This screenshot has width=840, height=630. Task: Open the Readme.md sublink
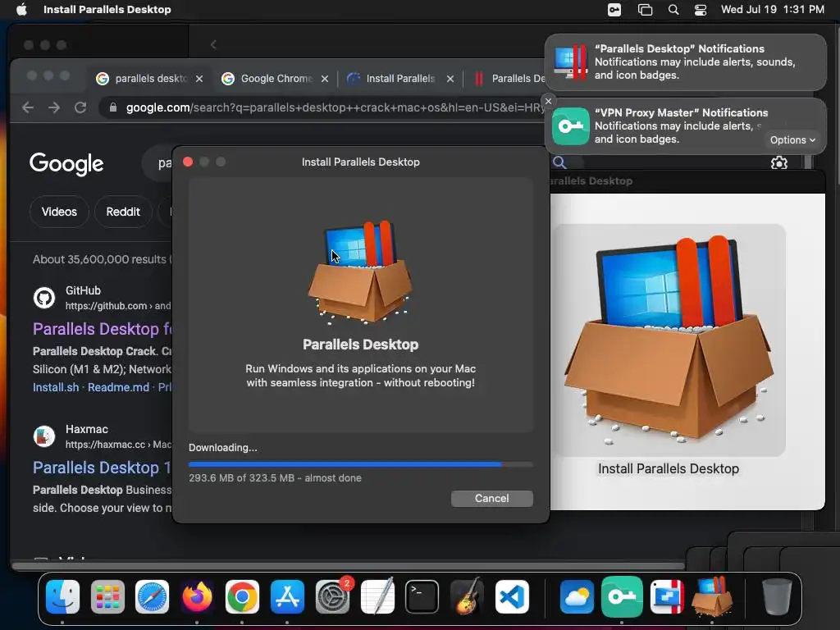pyautogui.click(x=118, y=387)
